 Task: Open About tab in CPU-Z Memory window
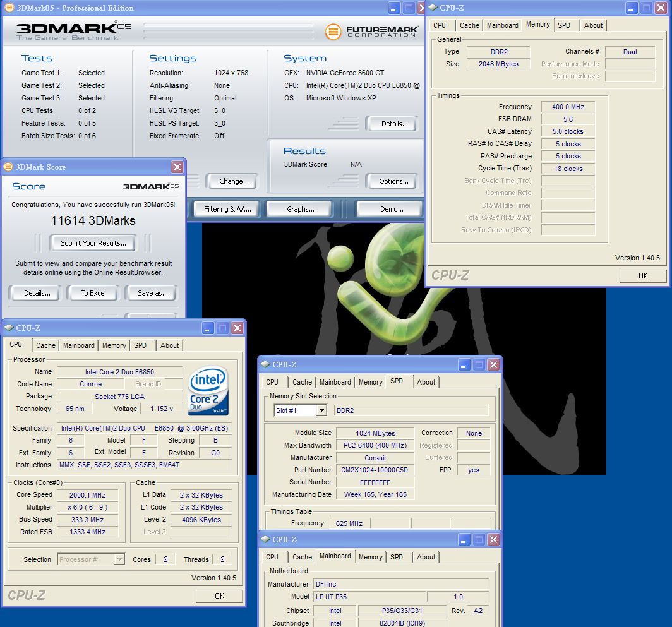593,25
